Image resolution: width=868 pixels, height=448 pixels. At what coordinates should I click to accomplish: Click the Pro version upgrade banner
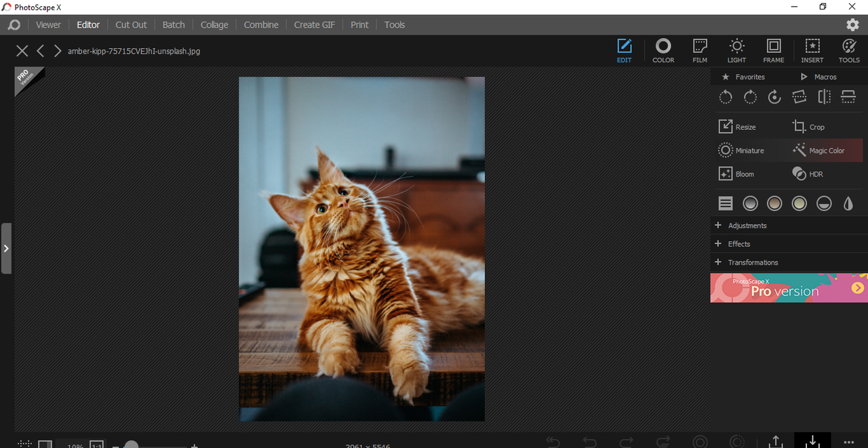(x=789, y=288)
